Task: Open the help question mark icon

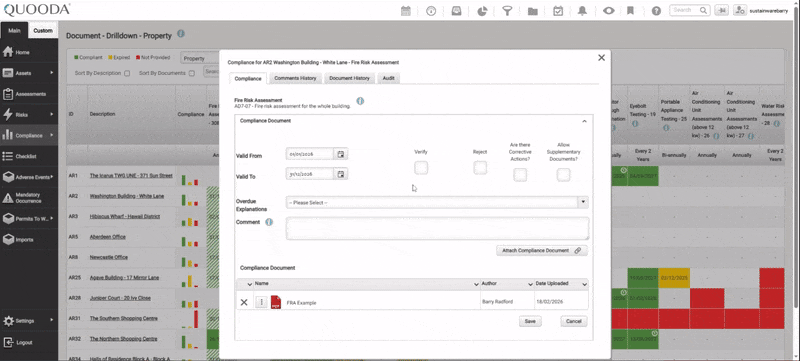Action: click(x=656, y=11)
